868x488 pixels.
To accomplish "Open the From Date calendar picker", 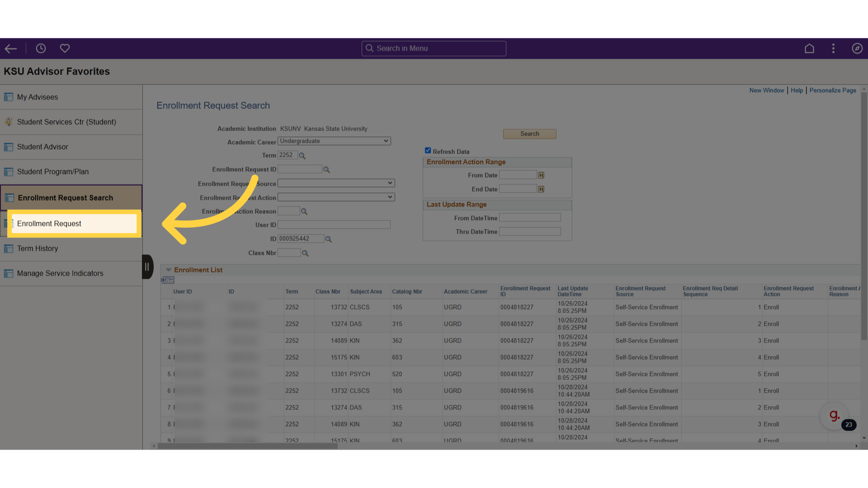I will pyautogui.click(x=541, y=175).
